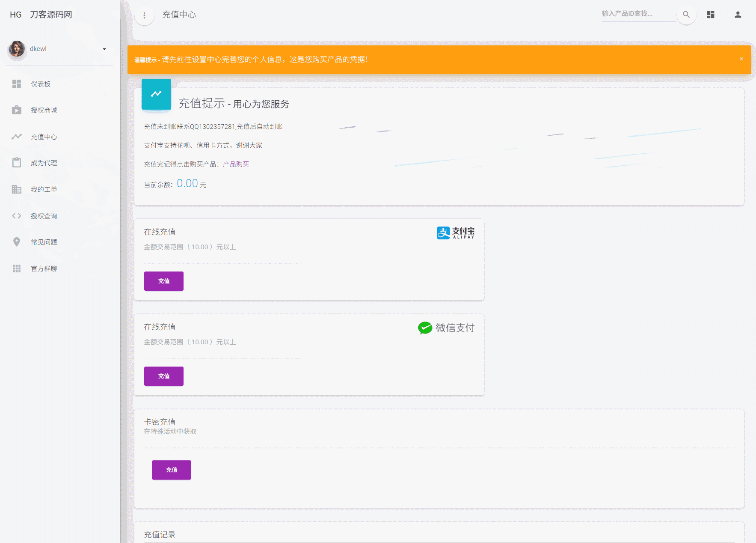The width and height of the screenshot is (756, 543).
Task: Go to 官方群聊 in sidebar
Action: [44, 269]
